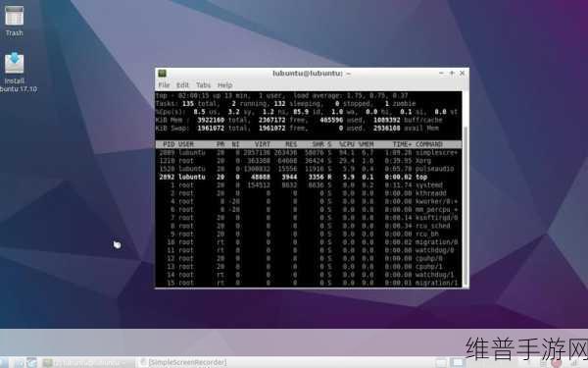
Task: Close the lubuntu@lubuntu terminal window
Action: (462, 74)
